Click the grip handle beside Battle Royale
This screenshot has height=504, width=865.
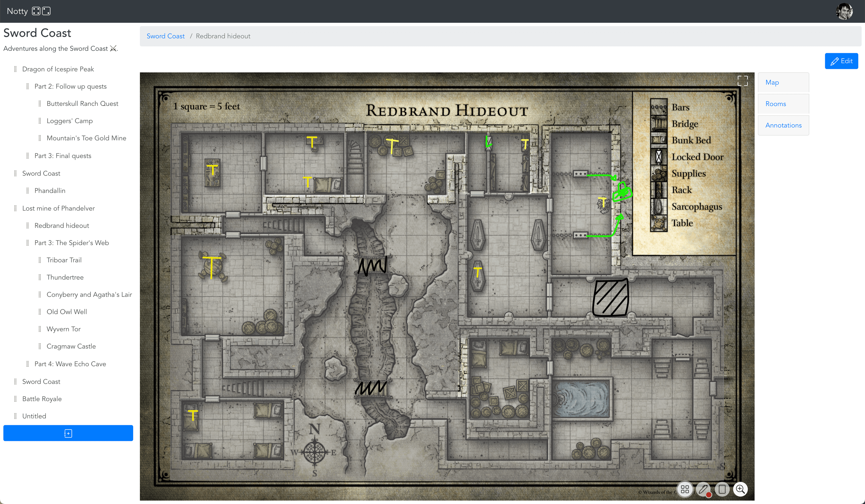pos(15,399)
